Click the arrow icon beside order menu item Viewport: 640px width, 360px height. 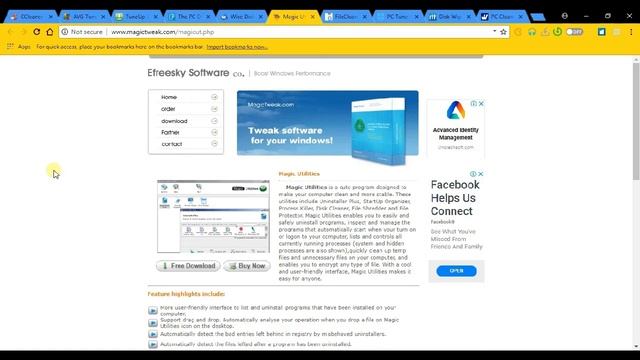tap(214, 109)
